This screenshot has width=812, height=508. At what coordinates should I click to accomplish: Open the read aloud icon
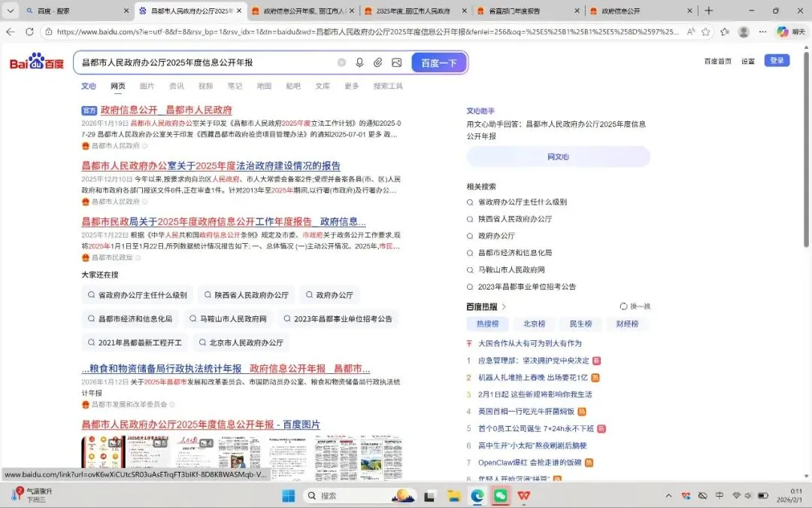tap(691, 32)
